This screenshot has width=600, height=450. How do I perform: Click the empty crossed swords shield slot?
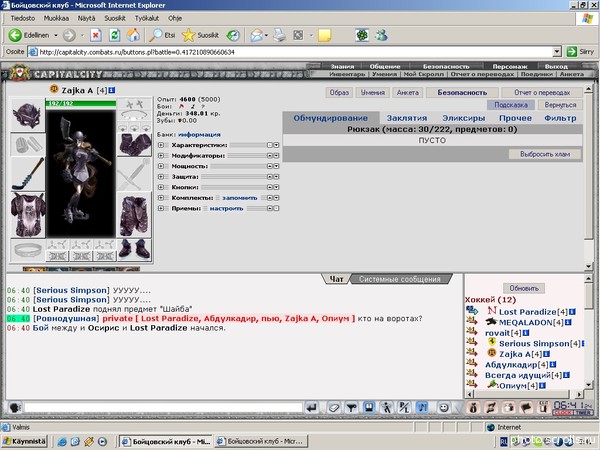coord(134,174)
